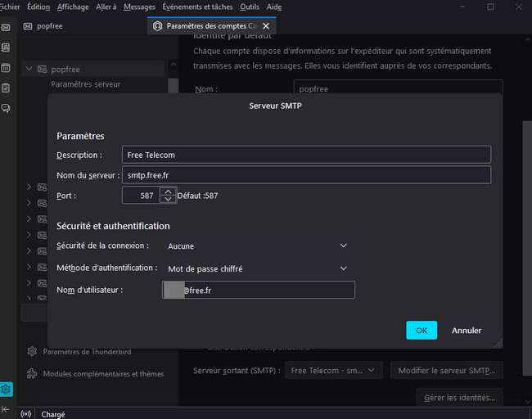Click the Nom d'utilisateur field
532x419 pixels.
point(259,290)
